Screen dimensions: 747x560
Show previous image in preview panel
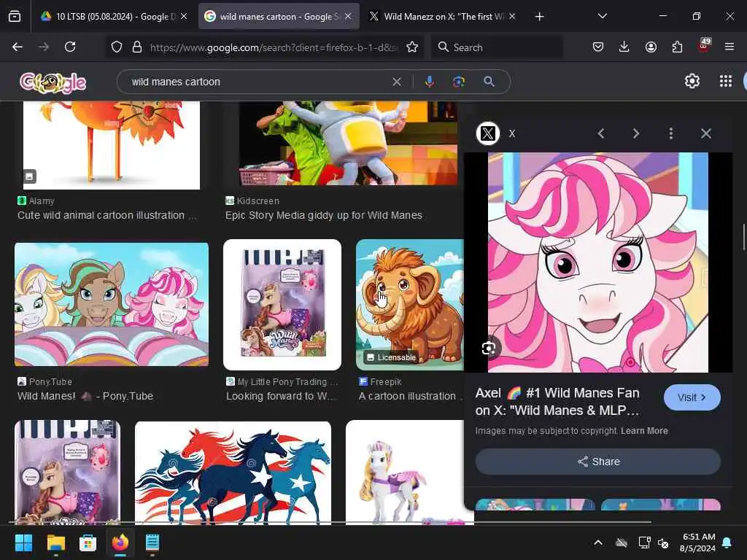(601, 133)
